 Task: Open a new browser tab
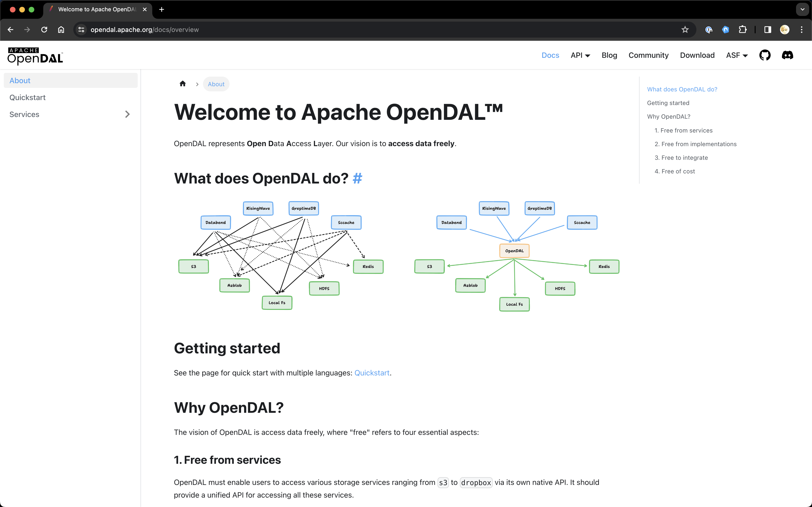(x=162, y=9)
